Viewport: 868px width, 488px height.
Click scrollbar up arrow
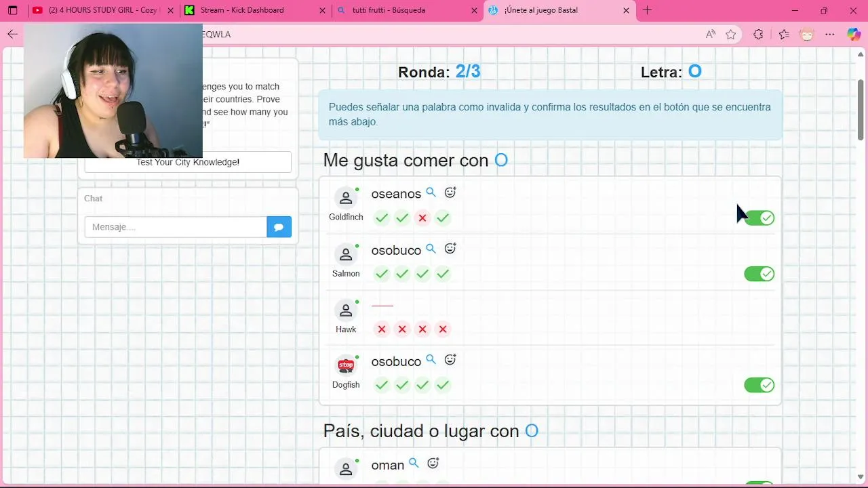click(x=861, y=54)
